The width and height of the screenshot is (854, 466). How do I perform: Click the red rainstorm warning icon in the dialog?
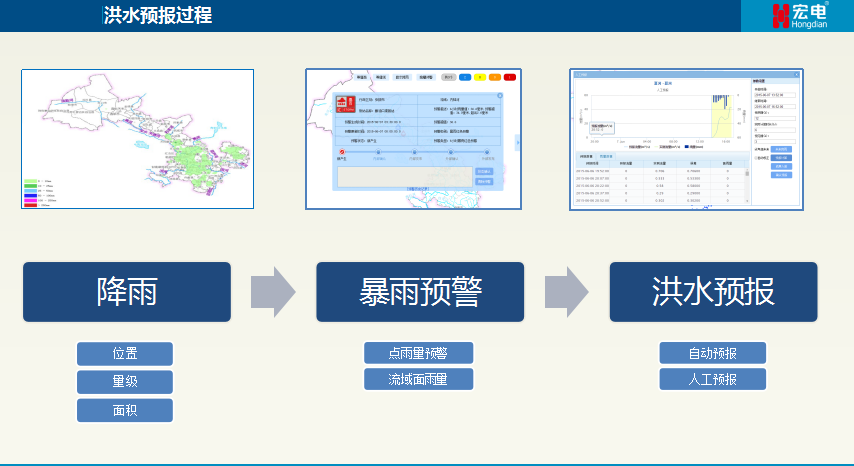(345, 103)
